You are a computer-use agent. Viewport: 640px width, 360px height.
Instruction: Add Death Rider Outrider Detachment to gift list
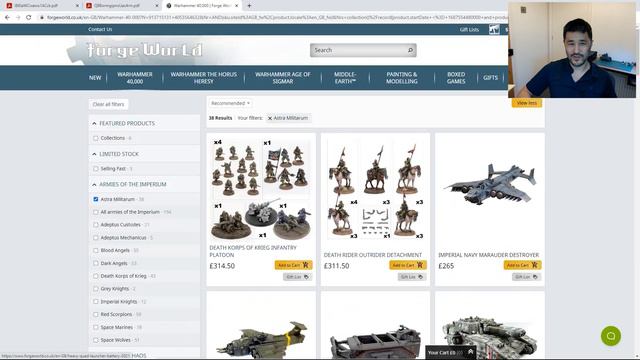[412, 277]
